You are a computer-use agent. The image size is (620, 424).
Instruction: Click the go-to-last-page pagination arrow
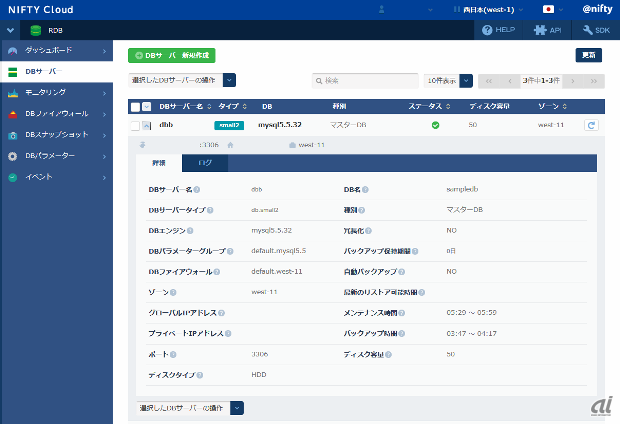point(594,80)
